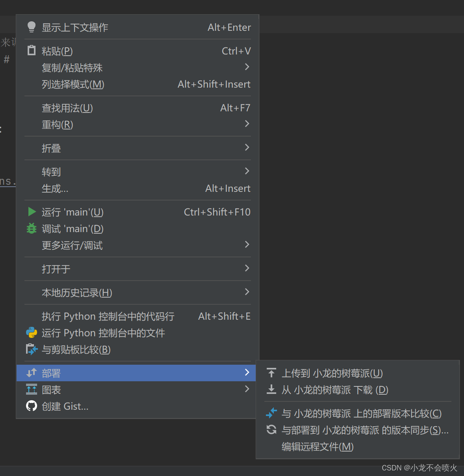The width and height of the screenshot is (464, 476).
Task: Click the Alt+Enter shortcut text
Action: (229, 27)
